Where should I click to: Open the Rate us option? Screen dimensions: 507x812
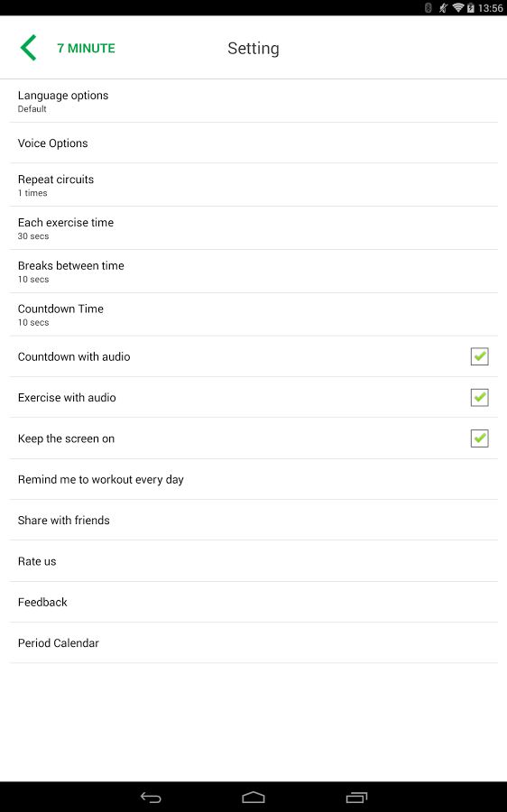tap(253, 561)
